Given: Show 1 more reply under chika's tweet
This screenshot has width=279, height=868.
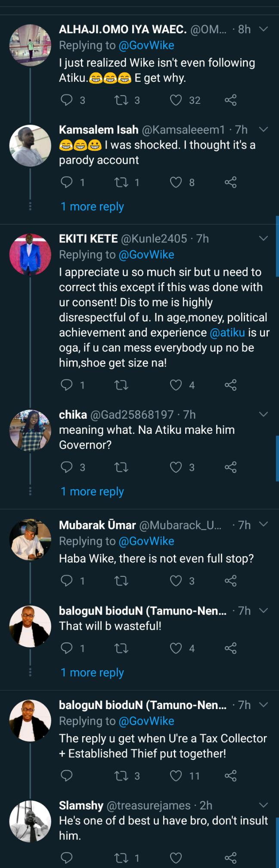Looking at the screenshot, I should [92, 492].
